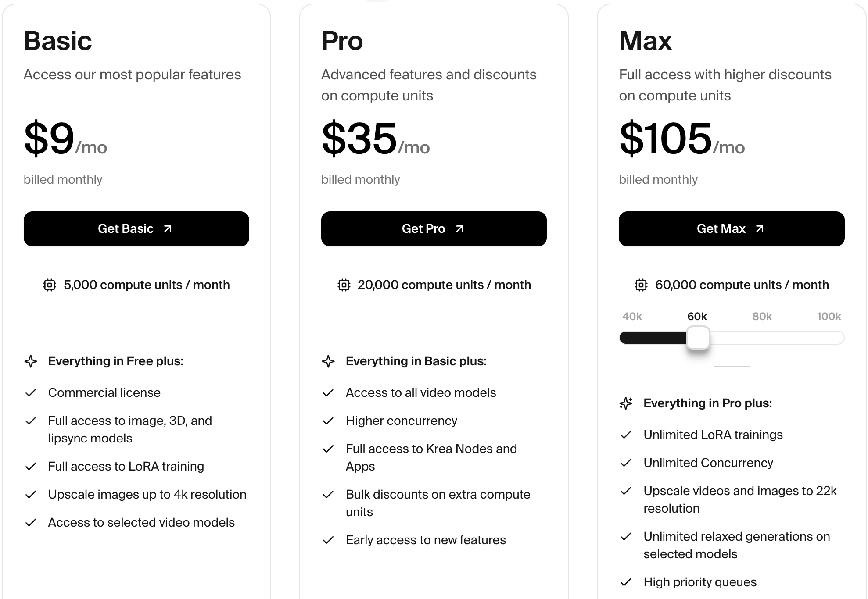Click the compute chip icon under Basic
This screenshot has width=868, height=599.
[50, 285]
